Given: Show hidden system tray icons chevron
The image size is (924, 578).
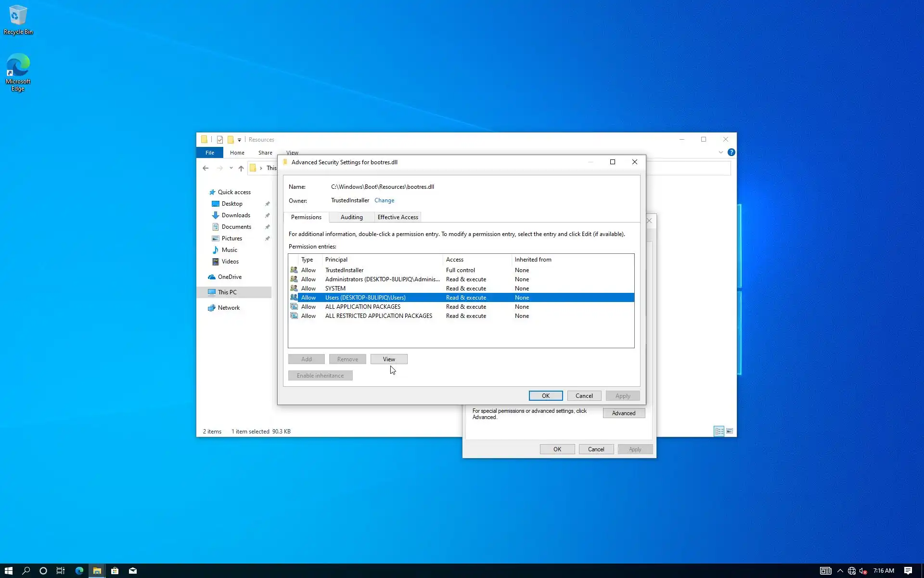Looking at the screenshot, I should tap(840, 571).
